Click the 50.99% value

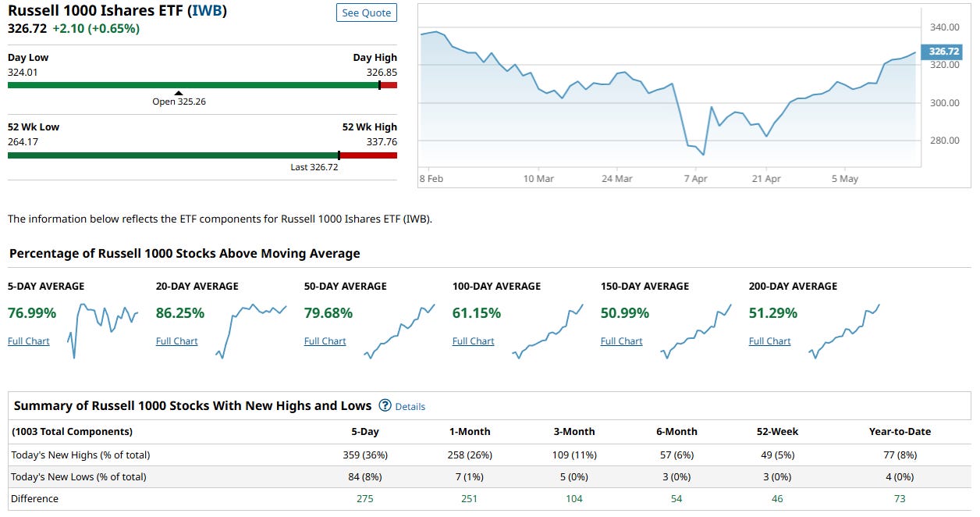coord(625,313)
